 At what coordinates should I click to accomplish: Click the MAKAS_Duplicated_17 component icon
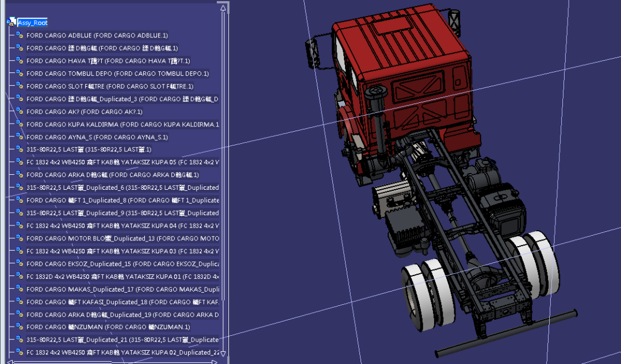coord(20,289)
